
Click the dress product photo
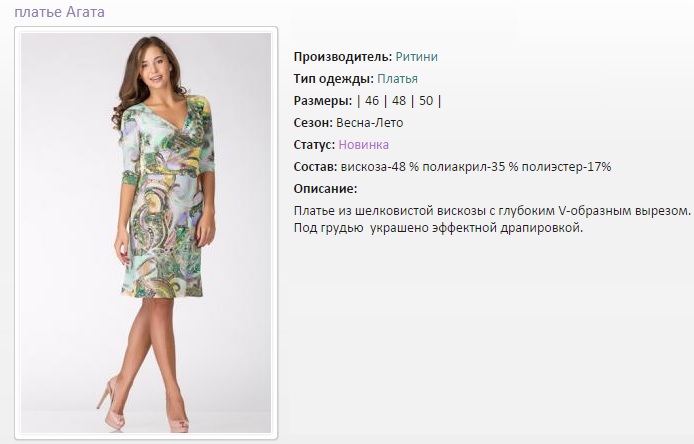[x=146, y=233]
